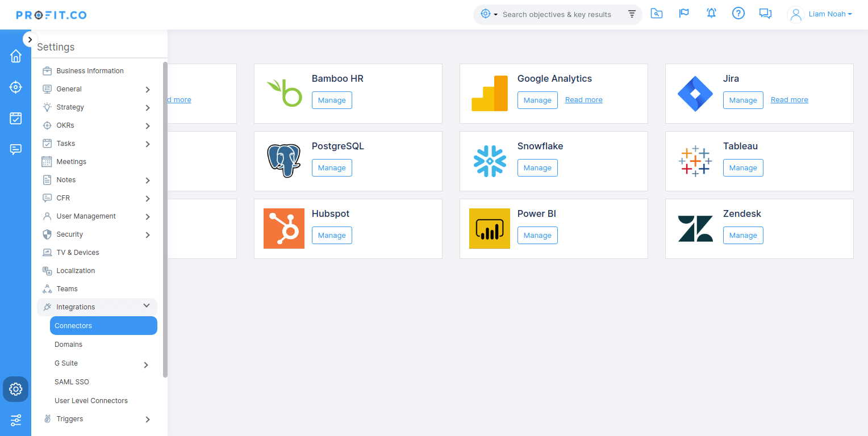Open the notifications bell icon
The height and width of the screenshot is (436, 868).
tap(711, 14)
